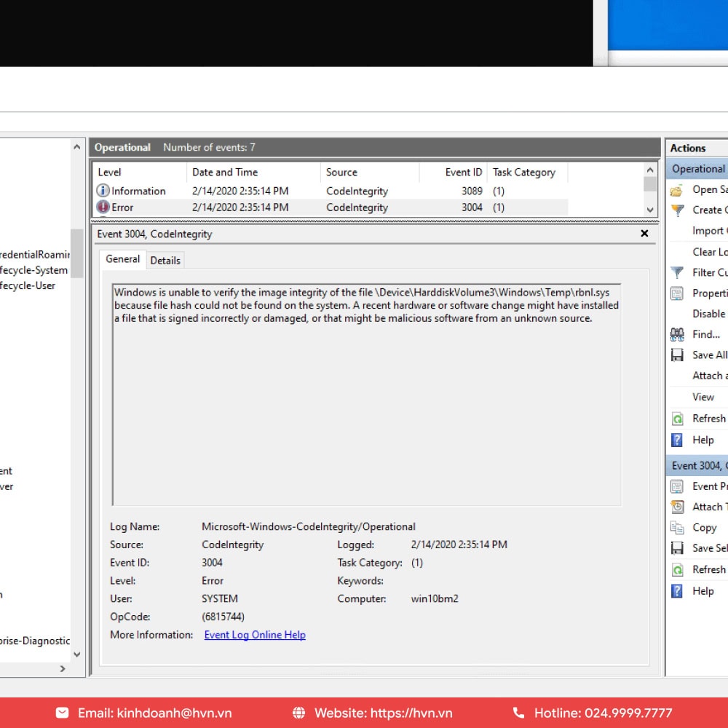
Task: Click the Clear Log action
Action: click(710, 252)
